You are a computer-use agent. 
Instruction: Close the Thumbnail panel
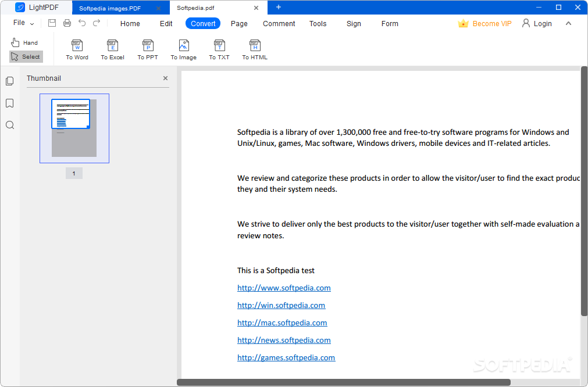(165, 78)
